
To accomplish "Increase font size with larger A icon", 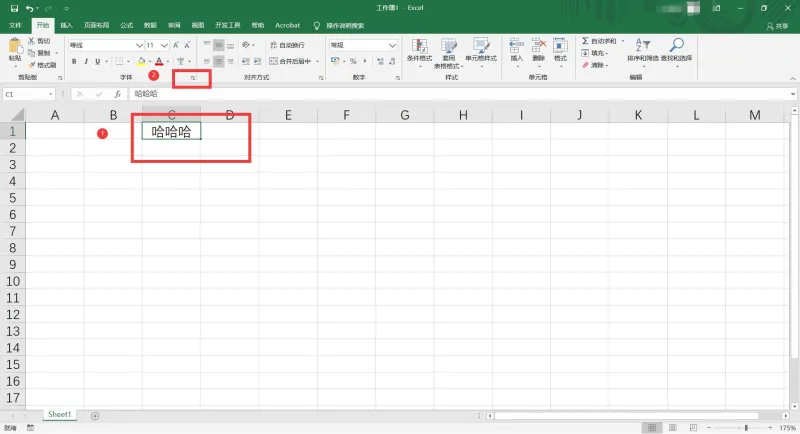I will tap(176, 45).
